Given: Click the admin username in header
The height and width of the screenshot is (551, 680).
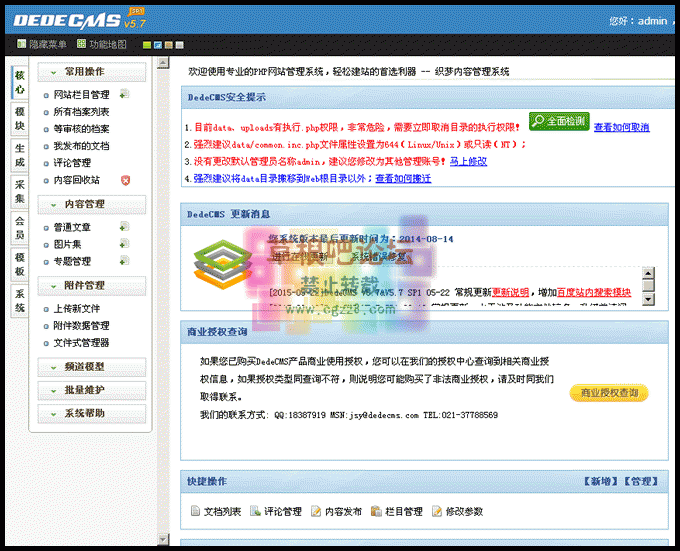Looking at the screenshot, I should coord(652,21).
